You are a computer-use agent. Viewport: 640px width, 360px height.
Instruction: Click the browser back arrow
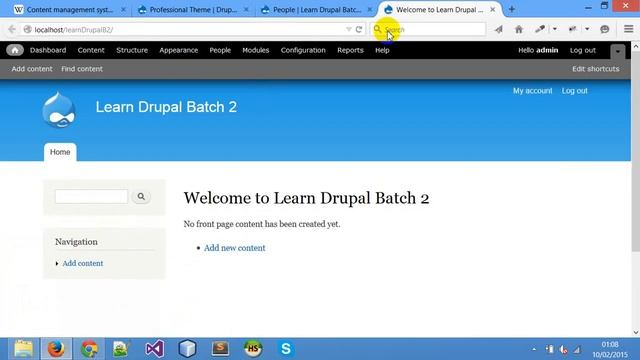click(12, 29)
